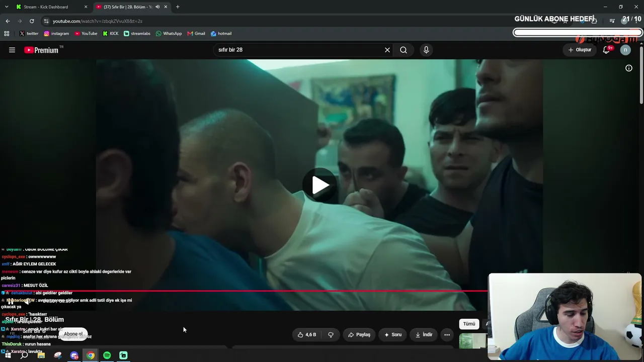Open the Soru ask button
The height and width of the screenshot is (362, 644).
pos(393,334)
